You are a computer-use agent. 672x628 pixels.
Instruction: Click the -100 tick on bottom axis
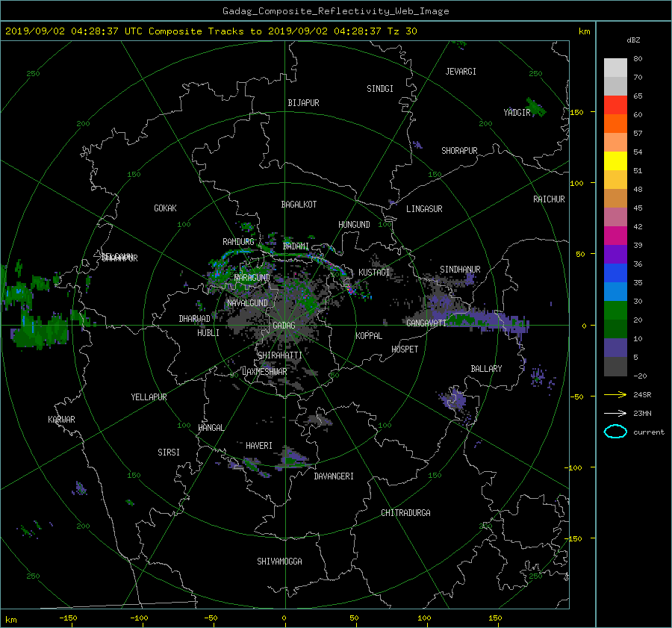[x=139, y=618]
